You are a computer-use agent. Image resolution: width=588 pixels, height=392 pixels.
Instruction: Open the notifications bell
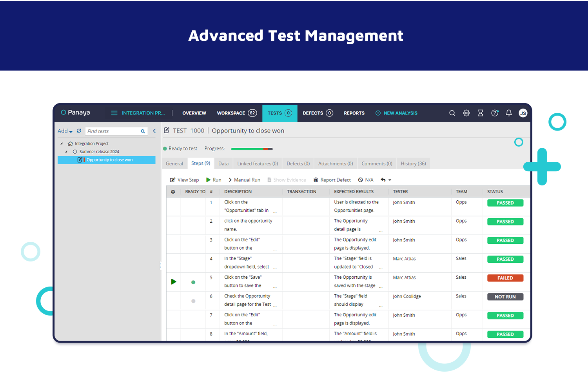tap(509, 113)
